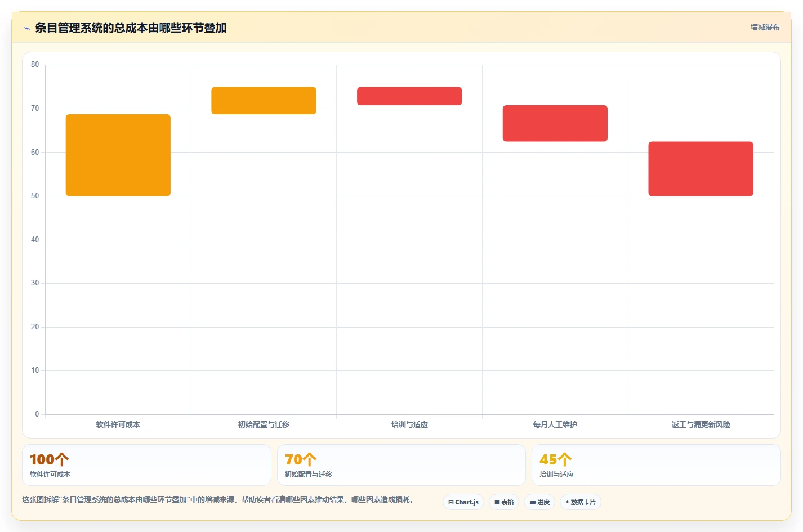Open the 45个 培训与适应 card

[x=656, y=465]
